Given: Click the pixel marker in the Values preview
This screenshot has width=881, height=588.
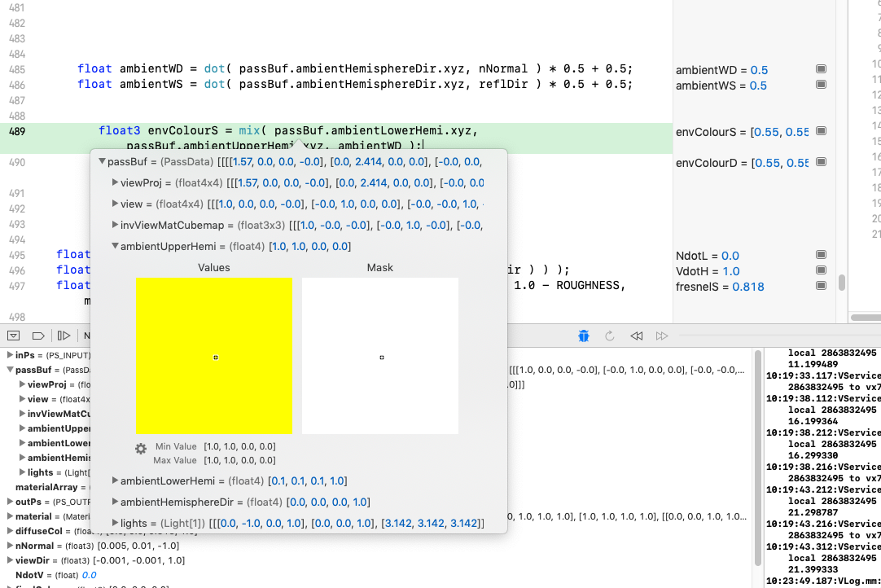Looking at the screenshot, I should click(x=216, y=358).
